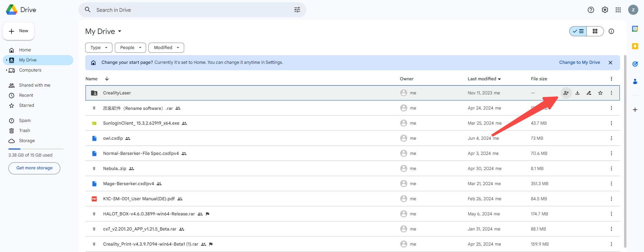This screenshot has height=252, width=644.
Task: Select Mage-Berserker.cxdlpv4 file row
Action: point(352,183)
